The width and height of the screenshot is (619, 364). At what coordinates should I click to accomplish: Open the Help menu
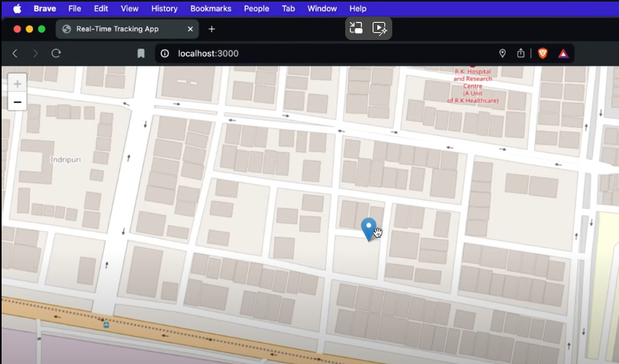click(x=358, y=9)
